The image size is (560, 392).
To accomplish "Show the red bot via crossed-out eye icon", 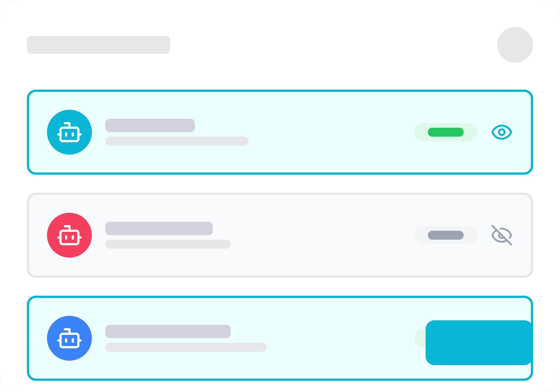I will [501, 235].
